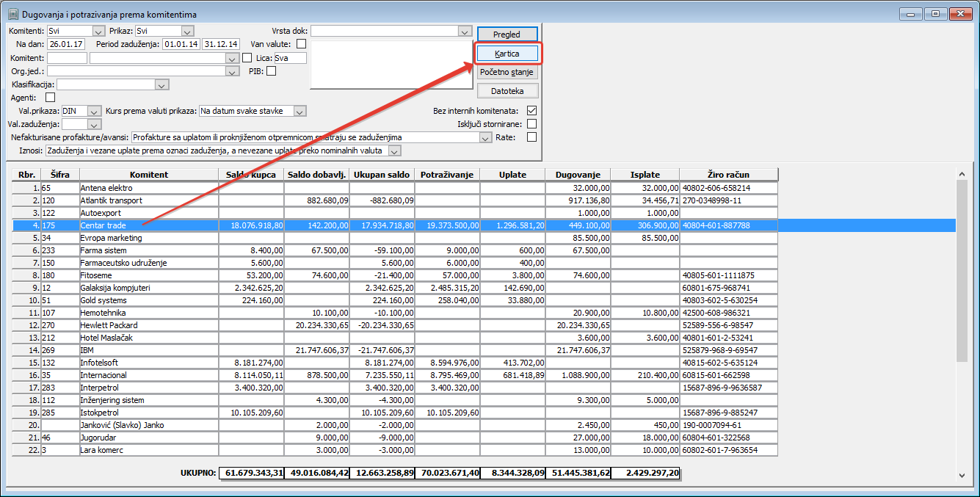Open the Klasifikacija dropdown
Viewport: 980px width, 497px height.
tap(162, 84)
